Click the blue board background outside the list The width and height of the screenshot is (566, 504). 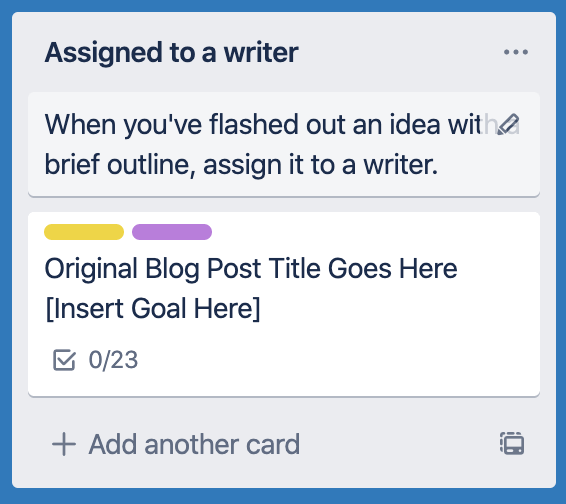(x=284, y=496)
